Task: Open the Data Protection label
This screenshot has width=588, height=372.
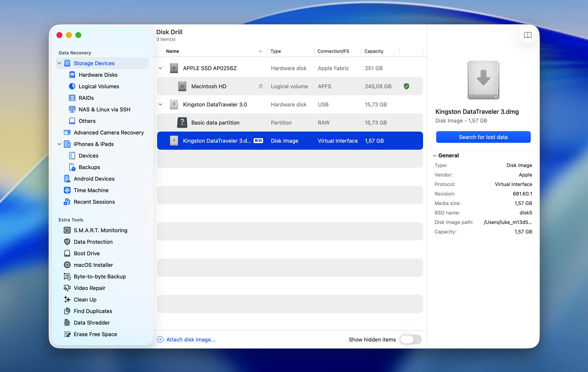Action: [x=93, y=242]
